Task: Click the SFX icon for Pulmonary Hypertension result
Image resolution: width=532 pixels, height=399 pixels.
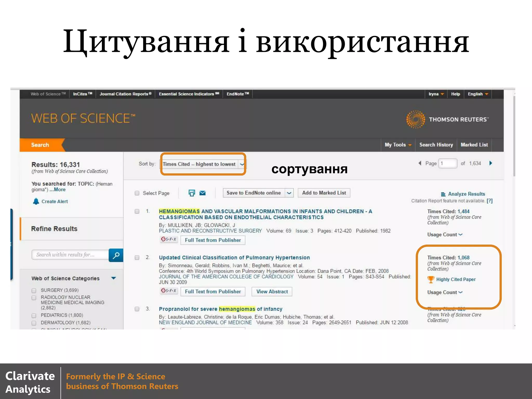Action: (x=169, y=291)
